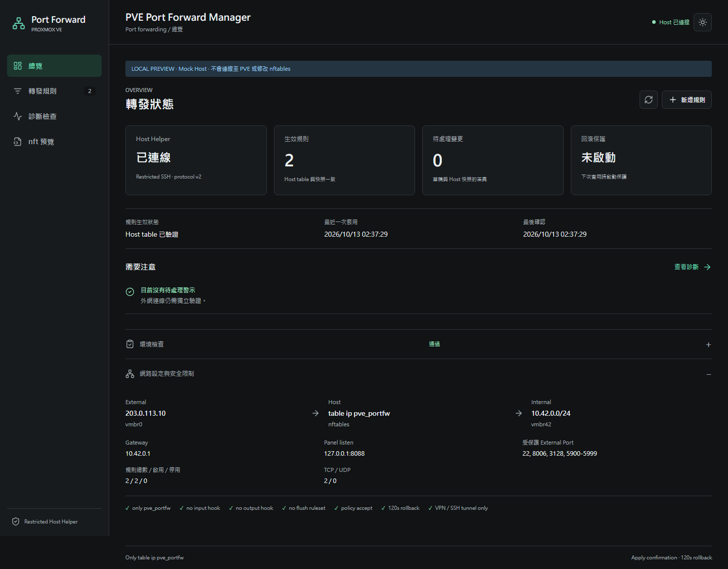
Task: Click the clipboard check icon beside 環境檢查
Action: click(x=130, y=344)
